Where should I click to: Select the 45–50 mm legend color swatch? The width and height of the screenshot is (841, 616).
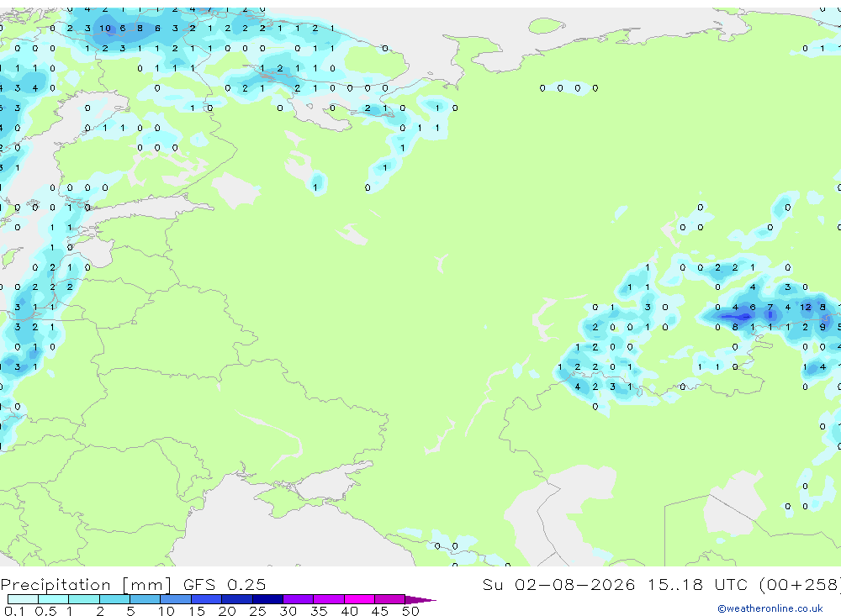pyautogui.click(x=390, y=599)
